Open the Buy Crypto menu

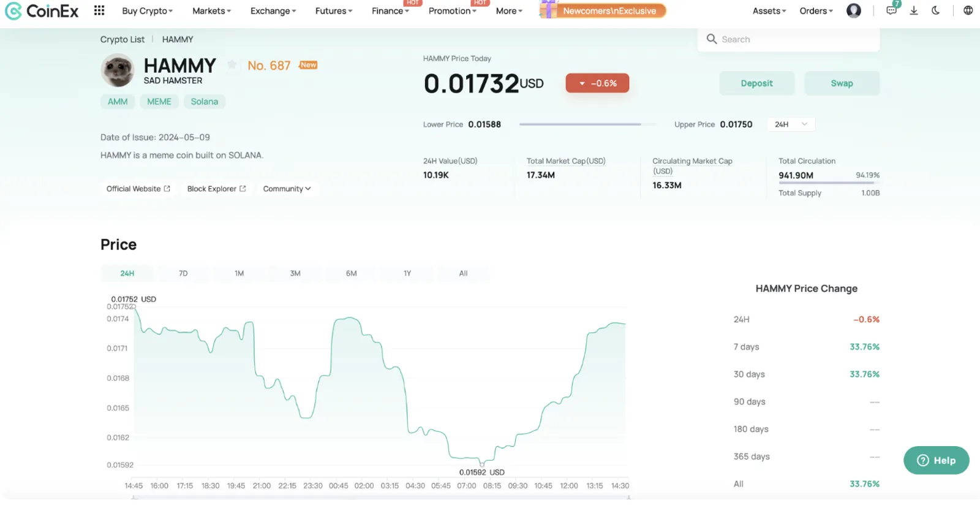(147, 11)
